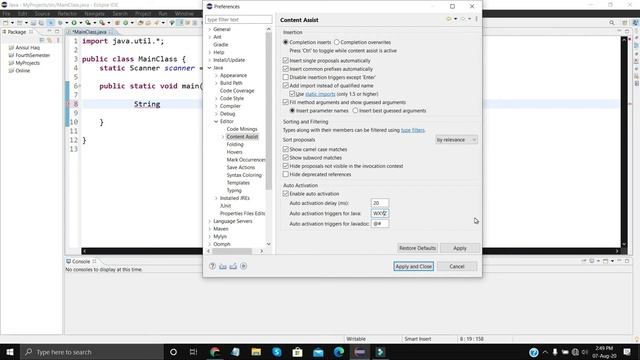Open Microsoft Store from the taskbar
Screen dimensions: 640x360
pos(298,352)
